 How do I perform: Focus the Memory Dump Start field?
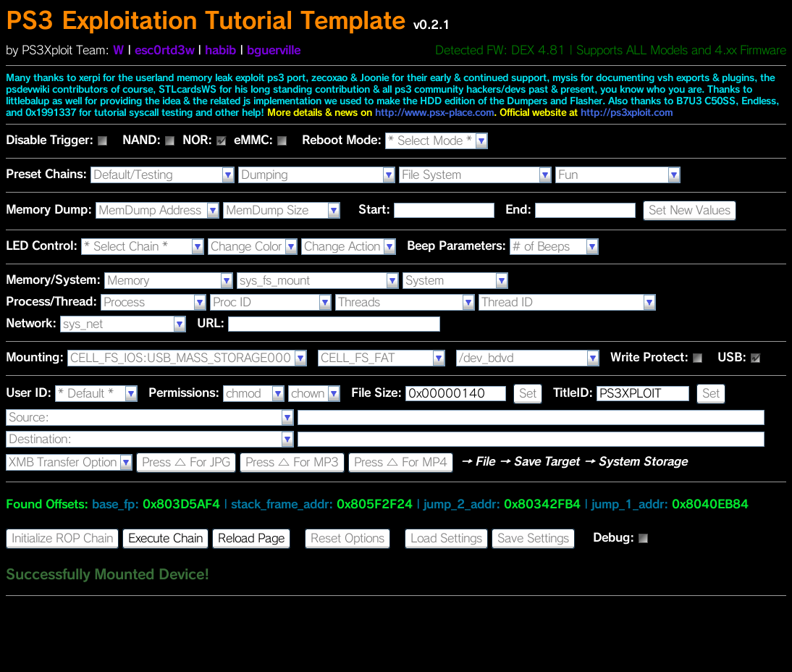pyautogui.click(x=444, y=210)
